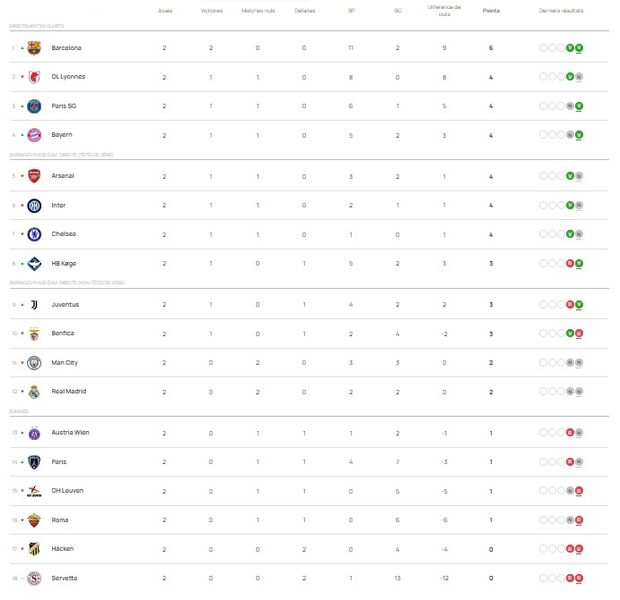
Task: Click the Juventus club logo
Action: tap(34, 305)
